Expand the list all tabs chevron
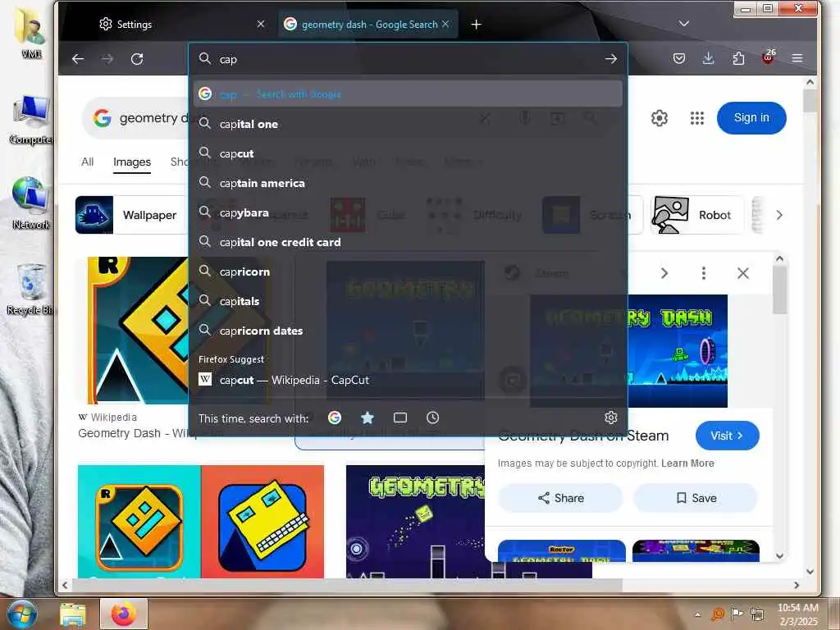Viewport: 840px width, 630px height. pyautogui.click(x=683, y=24)
